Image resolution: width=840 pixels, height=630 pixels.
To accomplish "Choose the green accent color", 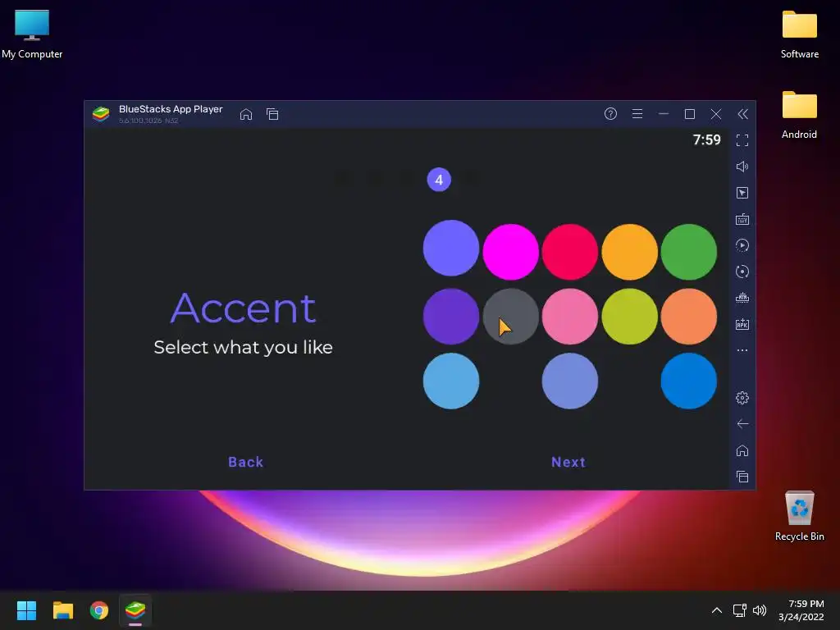I will 689,252.
